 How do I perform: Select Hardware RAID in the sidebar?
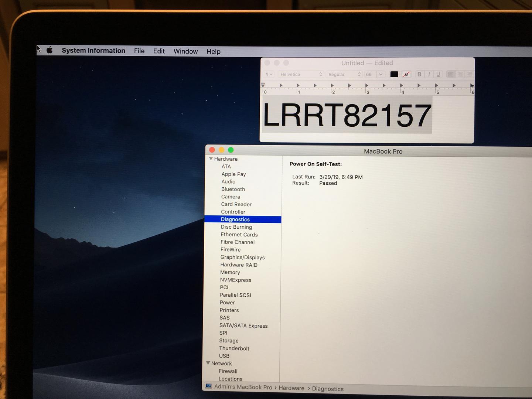click(x=239, y=265)
